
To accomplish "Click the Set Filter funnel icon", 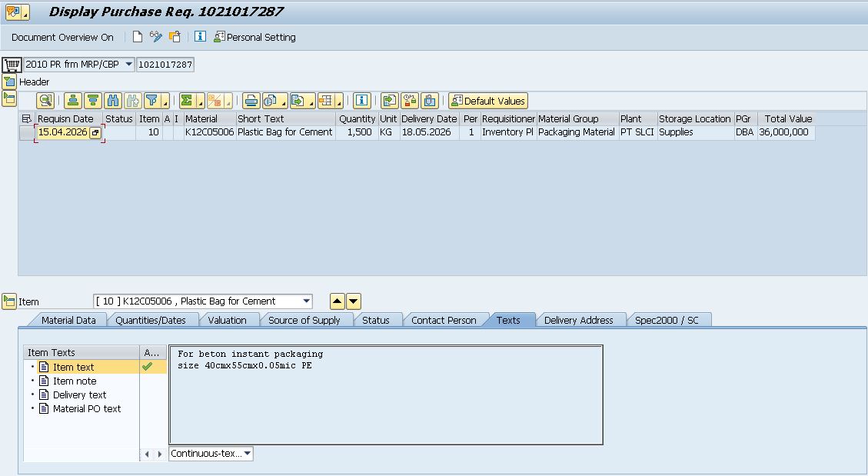I will (152, 101).
